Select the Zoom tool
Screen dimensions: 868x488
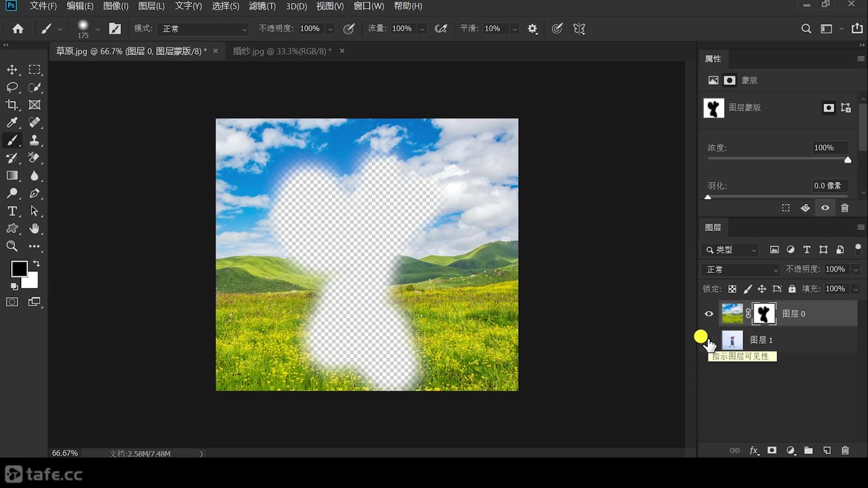[12, 246]
